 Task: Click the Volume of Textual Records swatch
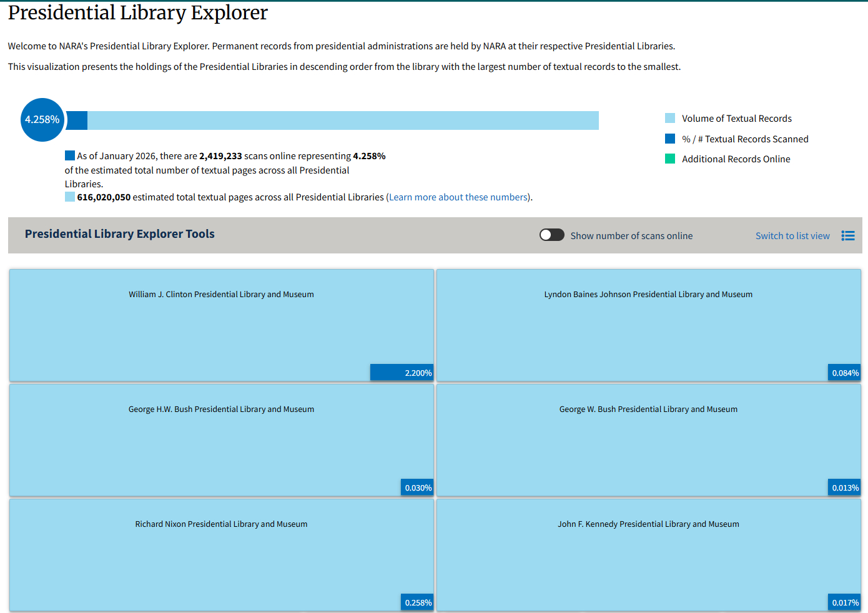click(670, 119)
